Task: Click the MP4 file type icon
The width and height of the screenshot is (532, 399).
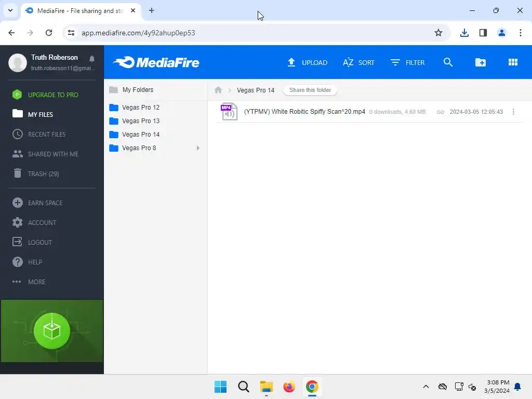Action: pyautogui.click(x=229, y=112)
